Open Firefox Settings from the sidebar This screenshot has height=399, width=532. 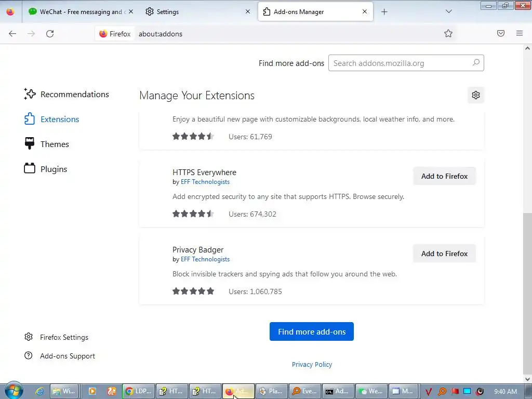[x=56, y=337]
